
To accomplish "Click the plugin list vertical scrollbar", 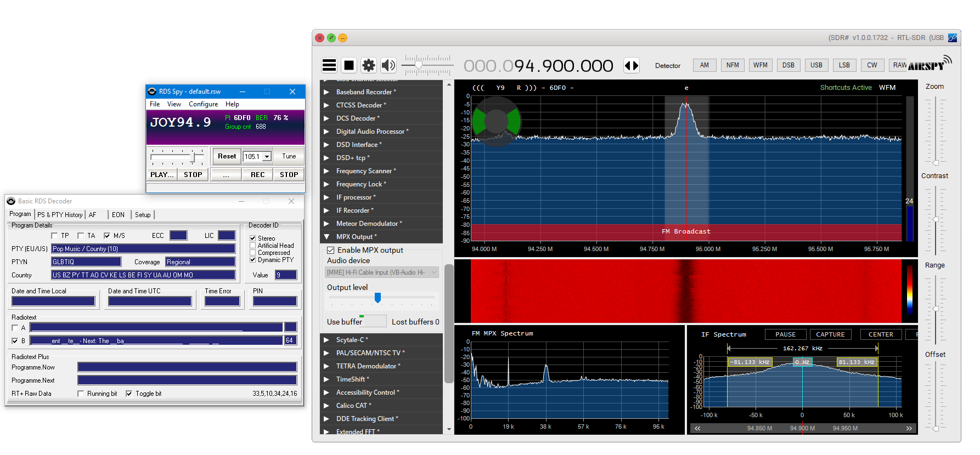I will pyautogui.click(x=449, y=323).
